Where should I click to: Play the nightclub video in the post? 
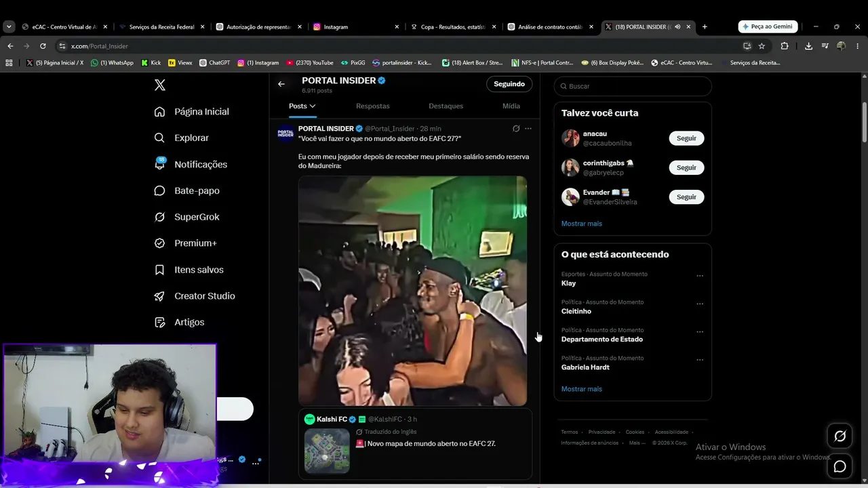pyautogui.click(x=412, y=291)
